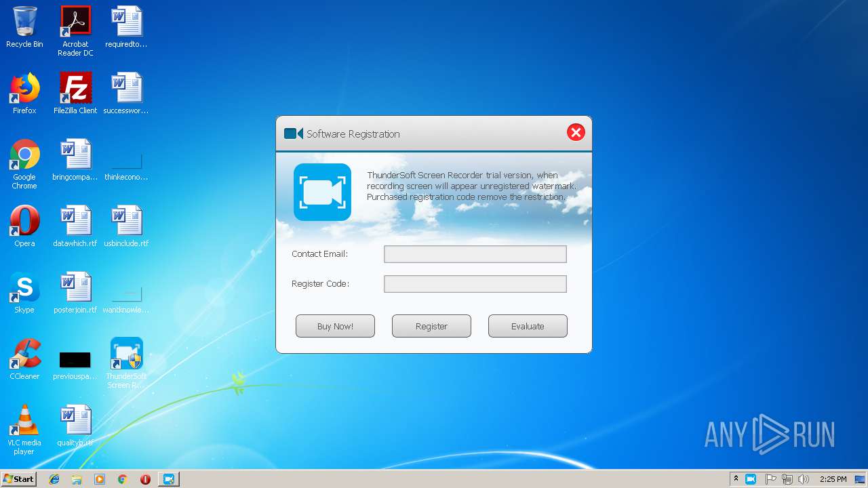The width and height of the screenshot is (868, 488).
Task: Open the media player taskbar icon
Action: (x=100, y=479)
